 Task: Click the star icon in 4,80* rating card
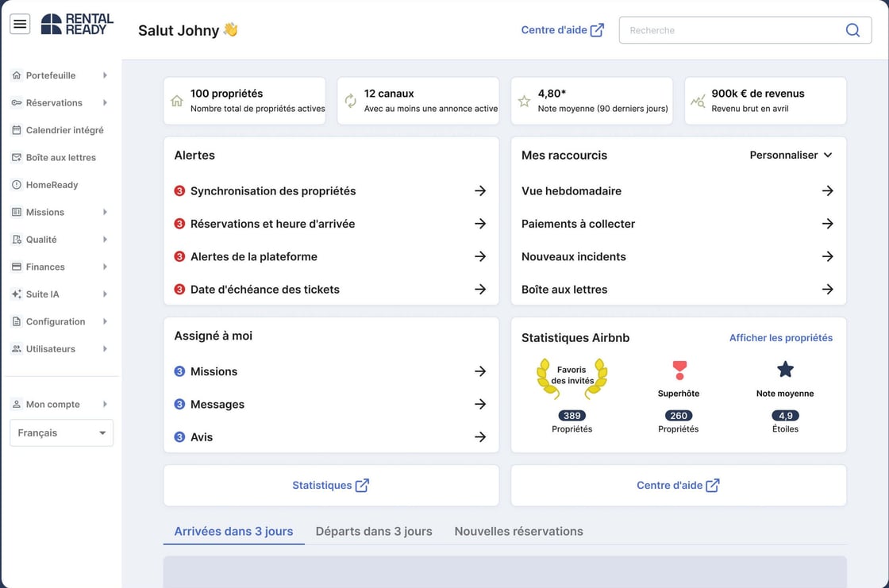pos(524,101)
